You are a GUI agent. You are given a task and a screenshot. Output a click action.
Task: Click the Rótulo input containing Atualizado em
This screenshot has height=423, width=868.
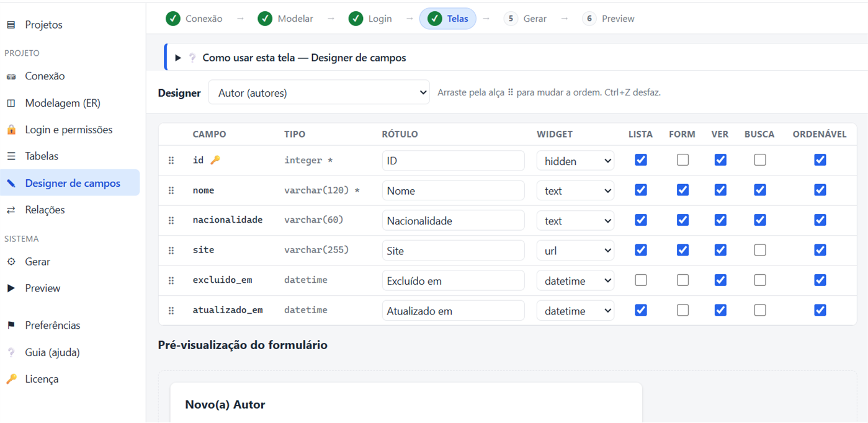(454, 310)
